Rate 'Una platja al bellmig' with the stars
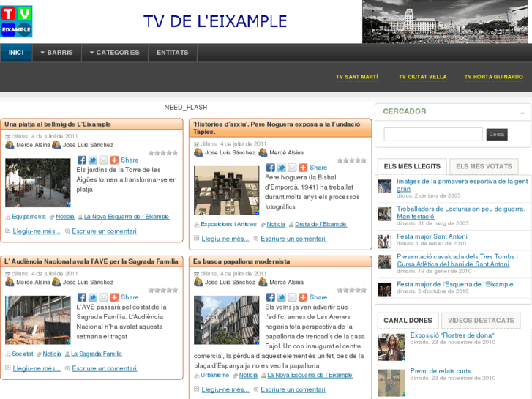 pos(163,153)
